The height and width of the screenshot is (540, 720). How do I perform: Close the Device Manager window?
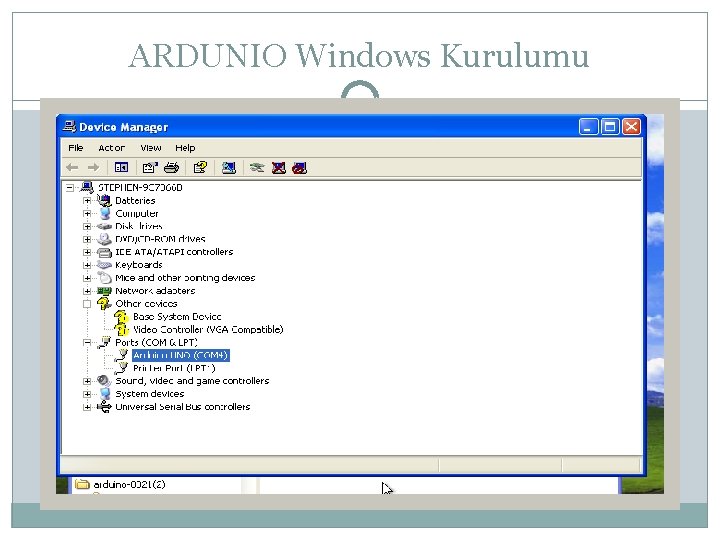coord(631,126)
